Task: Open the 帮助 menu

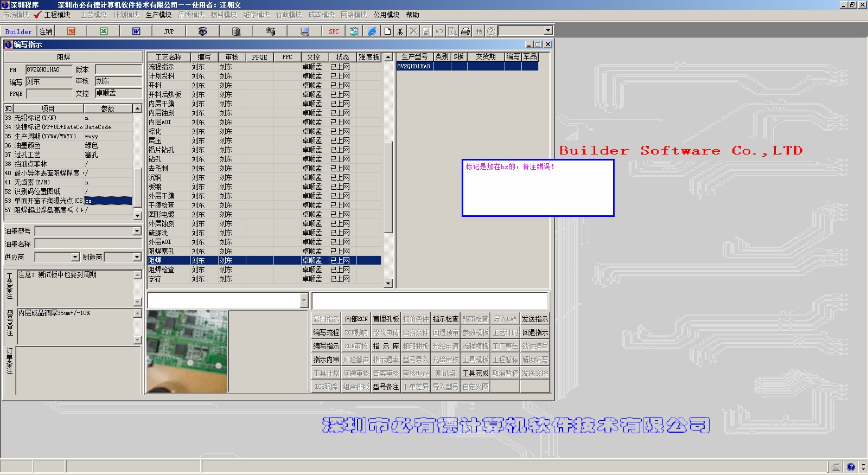Action: point(413,15)
